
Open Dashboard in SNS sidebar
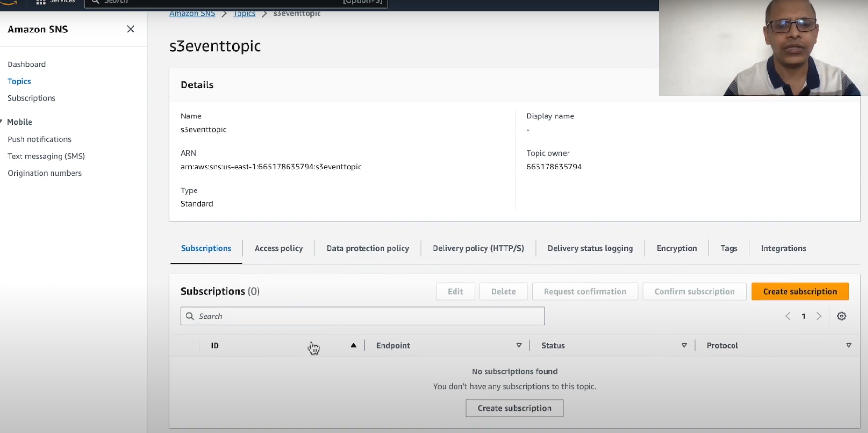[x=27, y=64]
